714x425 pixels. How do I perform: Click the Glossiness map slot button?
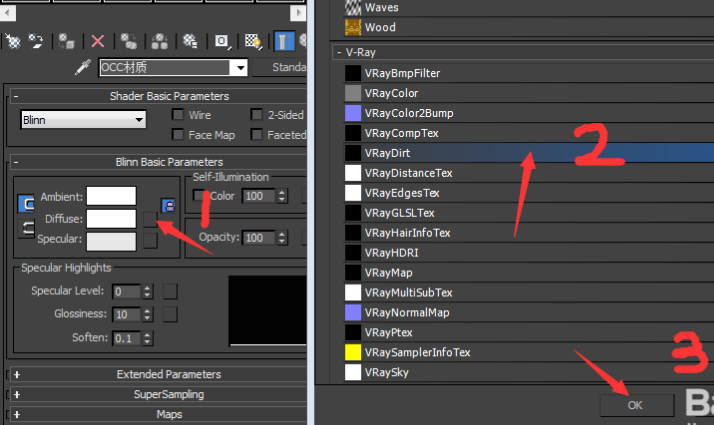[x=170, y=314]
